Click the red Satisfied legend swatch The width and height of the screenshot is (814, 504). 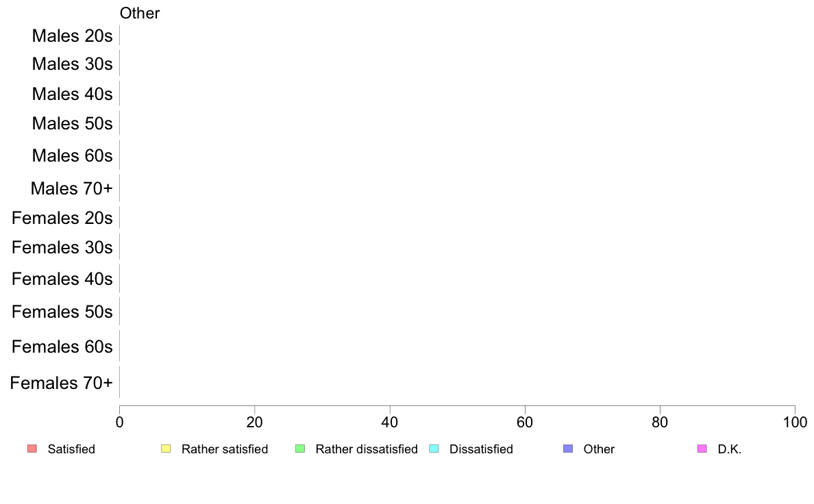32,449
